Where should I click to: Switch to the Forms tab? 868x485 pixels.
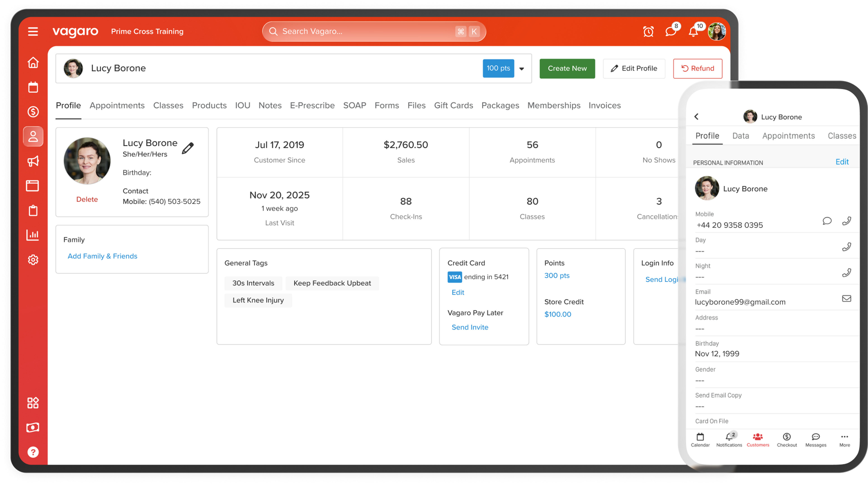coord(387,105)
